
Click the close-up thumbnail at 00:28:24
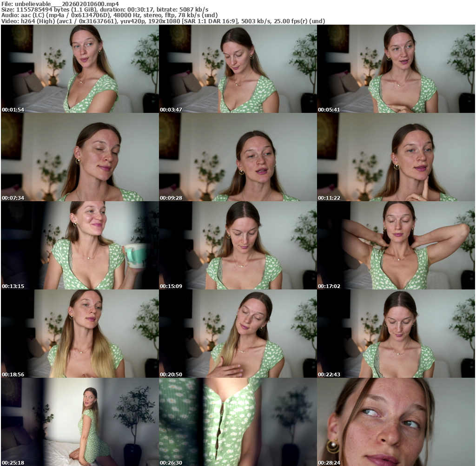(396, 422)
